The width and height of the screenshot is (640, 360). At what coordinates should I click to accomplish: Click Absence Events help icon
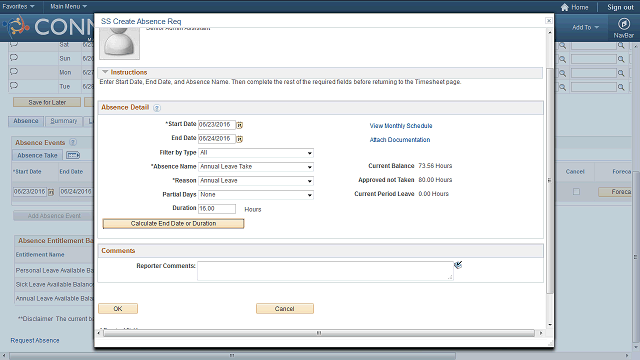click(x=73, y=142)
